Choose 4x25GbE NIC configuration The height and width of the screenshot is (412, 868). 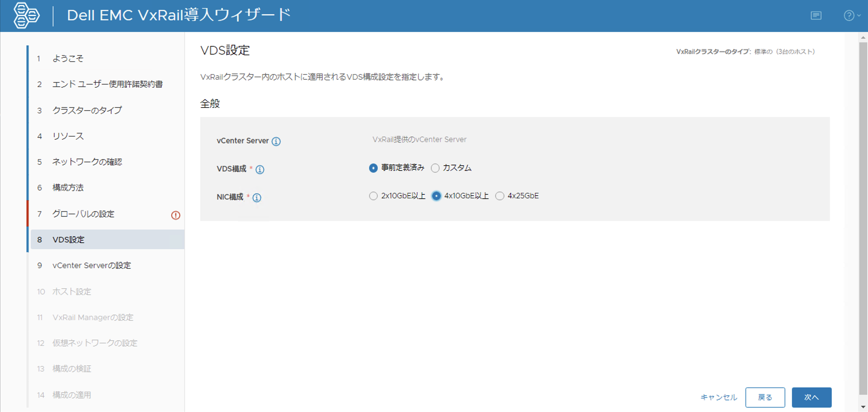(499, 196)
